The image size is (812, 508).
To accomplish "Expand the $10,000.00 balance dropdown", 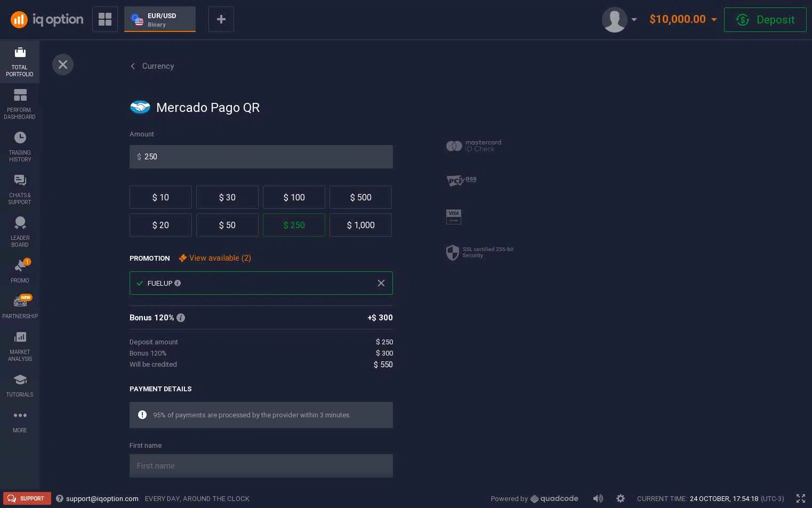I will pyautogui.click(x=714, y=20).
